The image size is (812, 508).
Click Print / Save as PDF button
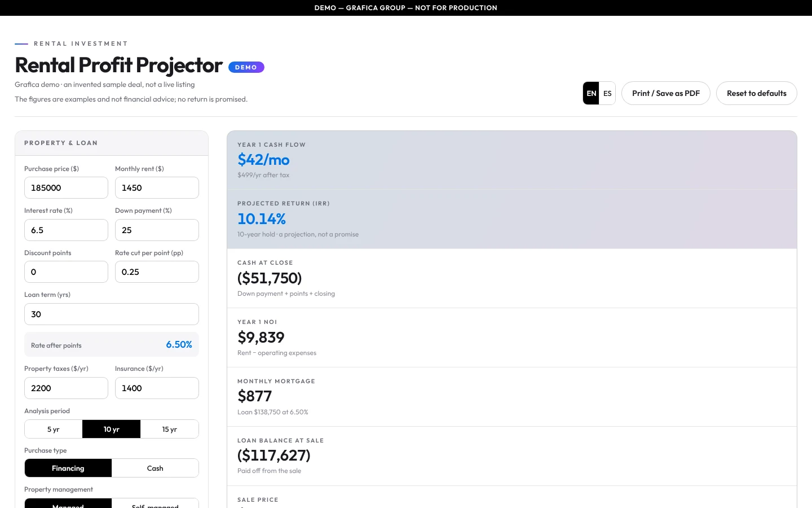pos(666,93)
